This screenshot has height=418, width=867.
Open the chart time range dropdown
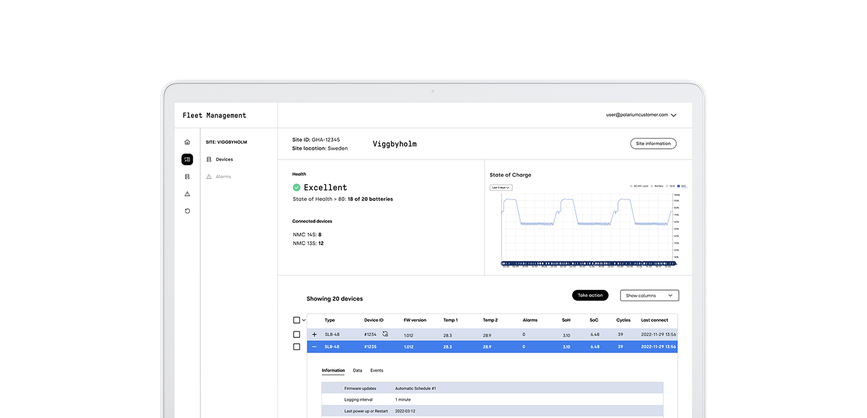tap(501, 187)
